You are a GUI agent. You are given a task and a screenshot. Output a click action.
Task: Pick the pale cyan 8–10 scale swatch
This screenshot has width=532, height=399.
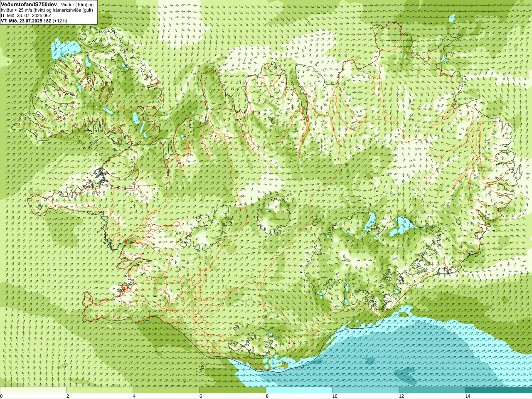[x=299, y=390]
